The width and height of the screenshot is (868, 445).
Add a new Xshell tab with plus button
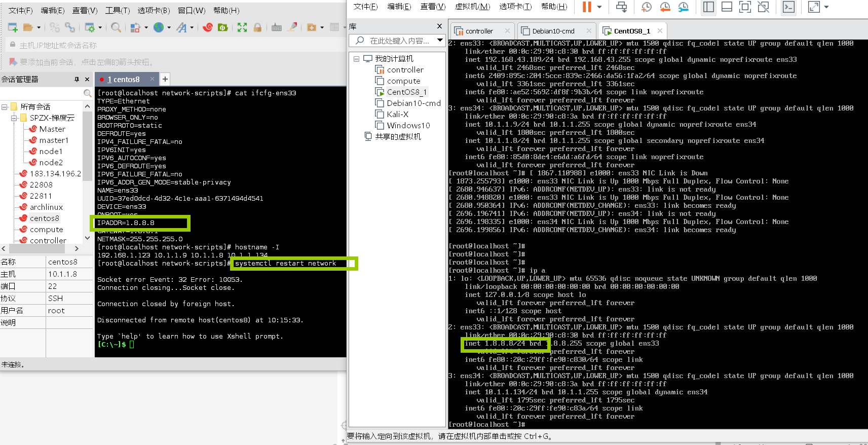165,79
